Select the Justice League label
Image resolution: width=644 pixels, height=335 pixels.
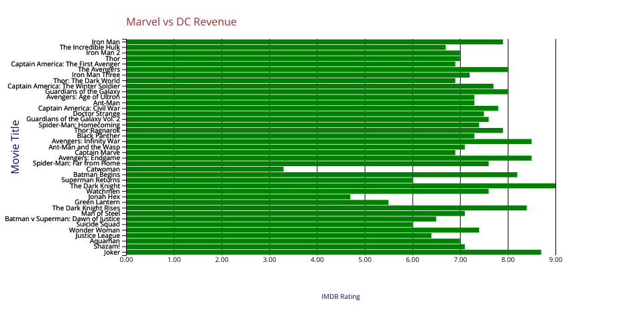[x=98, y=235]
